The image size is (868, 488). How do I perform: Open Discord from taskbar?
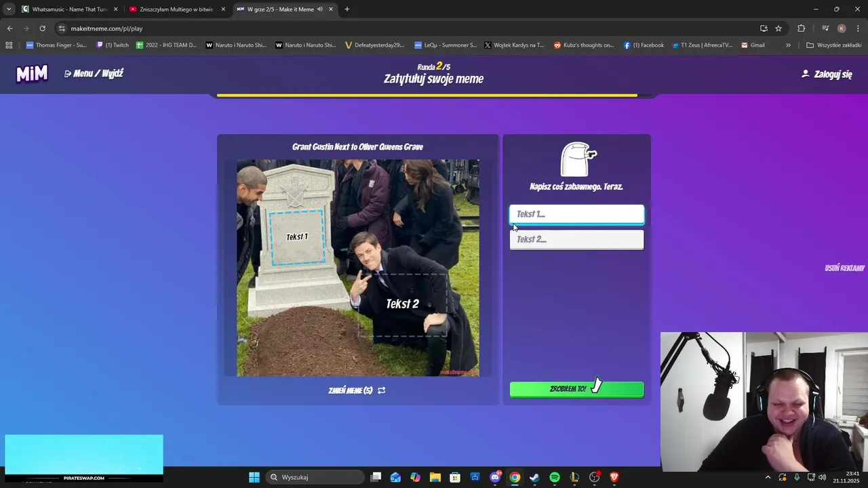(495, 477)
